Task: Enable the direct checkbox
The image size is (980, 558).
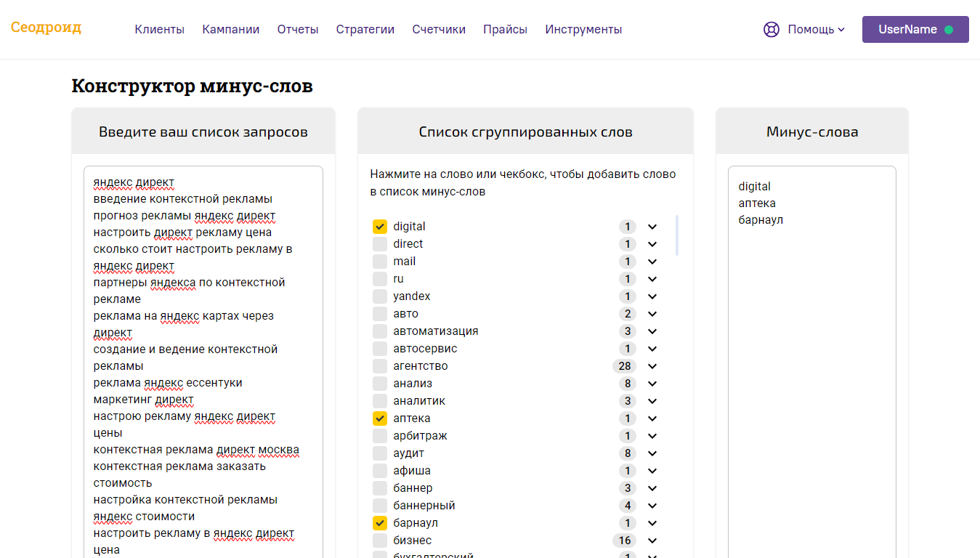Action: click(x=380, y=243)
